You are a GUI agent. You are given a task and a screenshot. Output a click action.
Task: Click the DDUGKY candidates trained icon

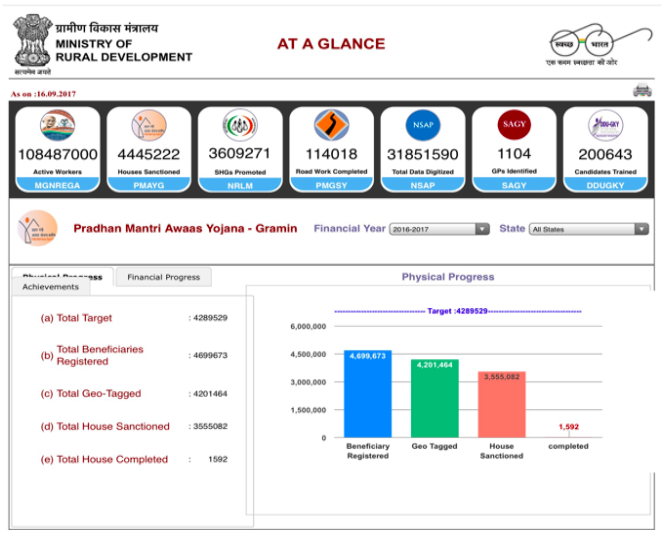[x=605, y=126]
